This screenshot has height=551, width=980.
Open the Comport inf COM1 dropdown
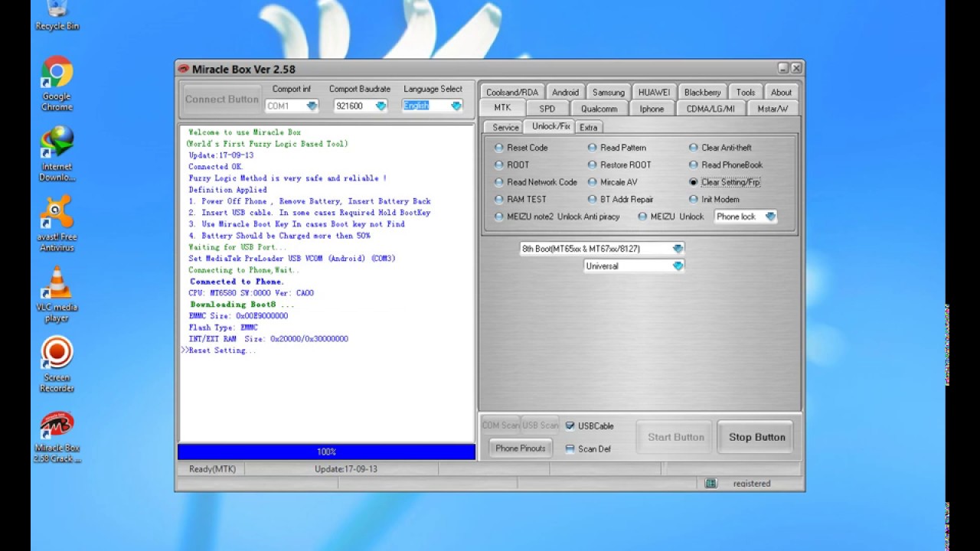click(x=292, y=106)
